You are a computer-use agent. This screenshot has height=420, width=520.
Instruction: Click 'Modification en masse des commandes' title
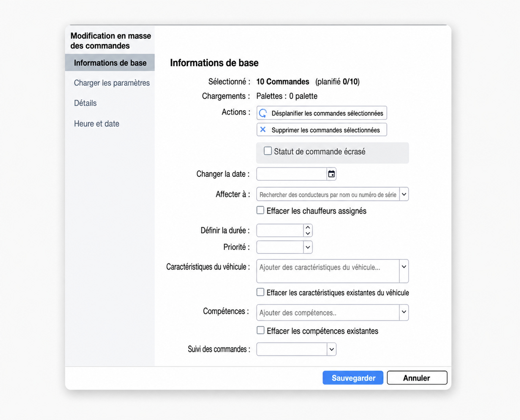pyautogui.click(x=111, y=41)
